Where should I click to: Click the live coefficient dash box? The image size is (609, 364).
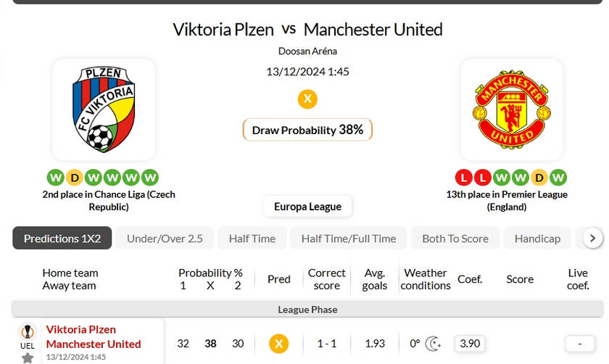[x=579, y=344]
